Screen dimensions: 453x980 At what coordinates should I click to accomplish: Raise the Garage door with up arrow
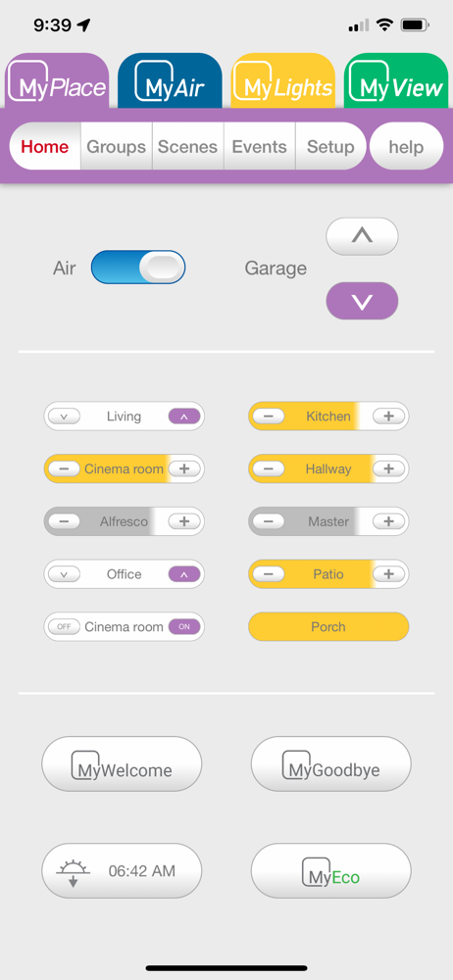362,236
